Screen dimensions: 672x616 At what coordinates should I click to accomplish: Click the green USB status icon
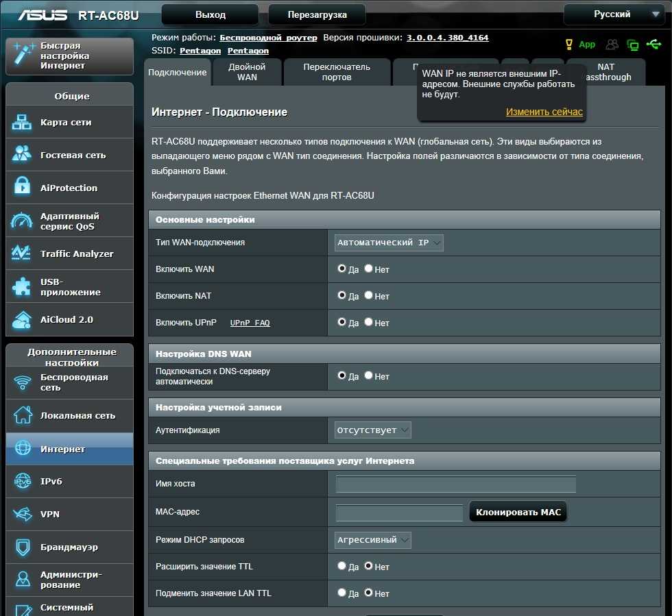653,44
